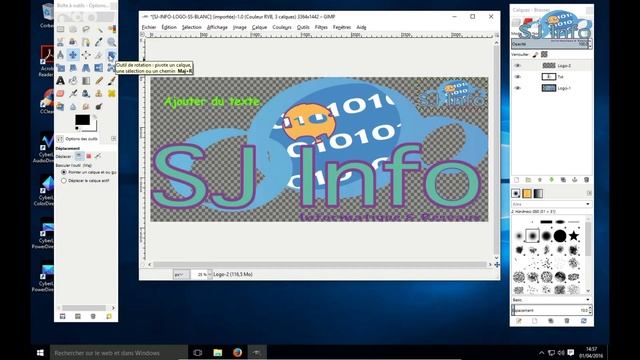Viewport: 640px width, 360px height.
Task: Open the Édition menu
Action: (x=169, y=27)
